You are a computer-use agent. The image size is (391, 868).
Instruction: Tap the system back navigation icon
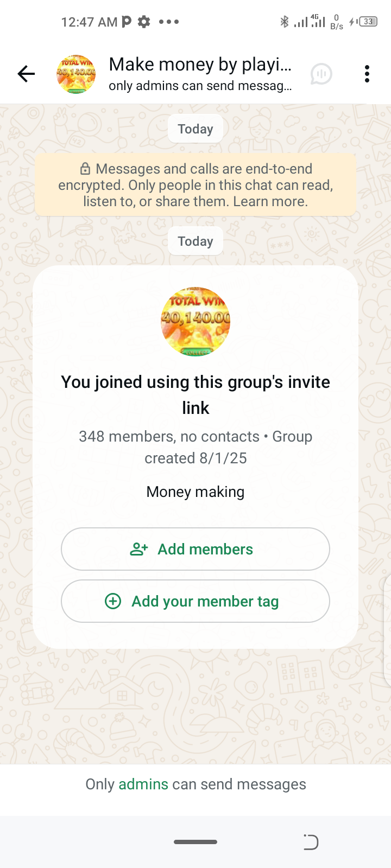(x=311, y=842)
